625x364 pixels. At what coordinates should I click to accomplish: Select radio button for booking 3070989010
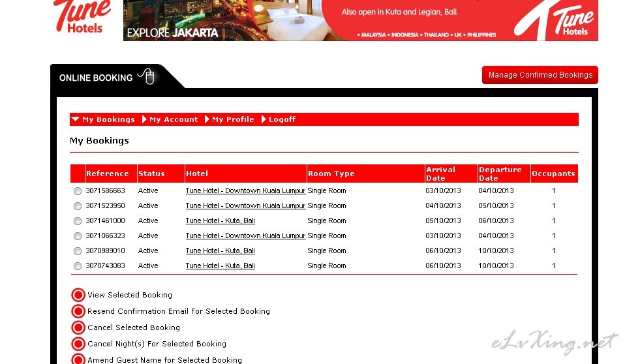click(x=78, y=250)
